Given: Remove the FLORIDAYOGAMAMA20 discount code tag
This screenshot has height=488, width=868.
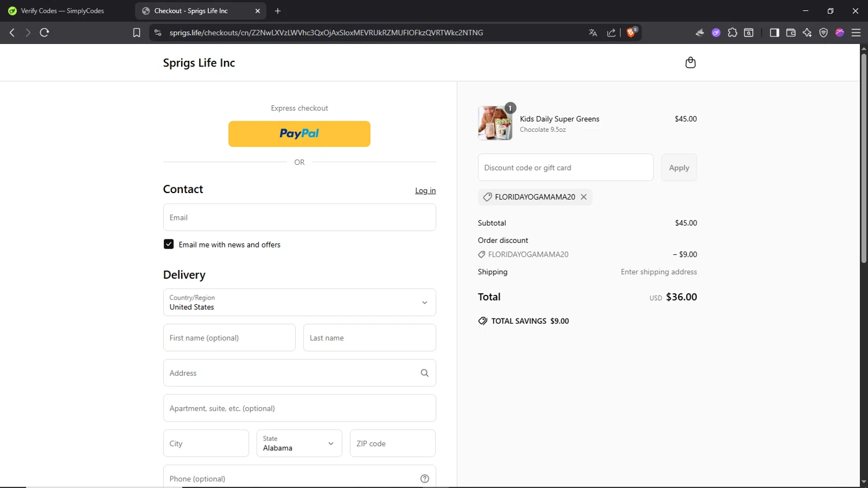Looking at the screenshot, I should coord(584,197).
